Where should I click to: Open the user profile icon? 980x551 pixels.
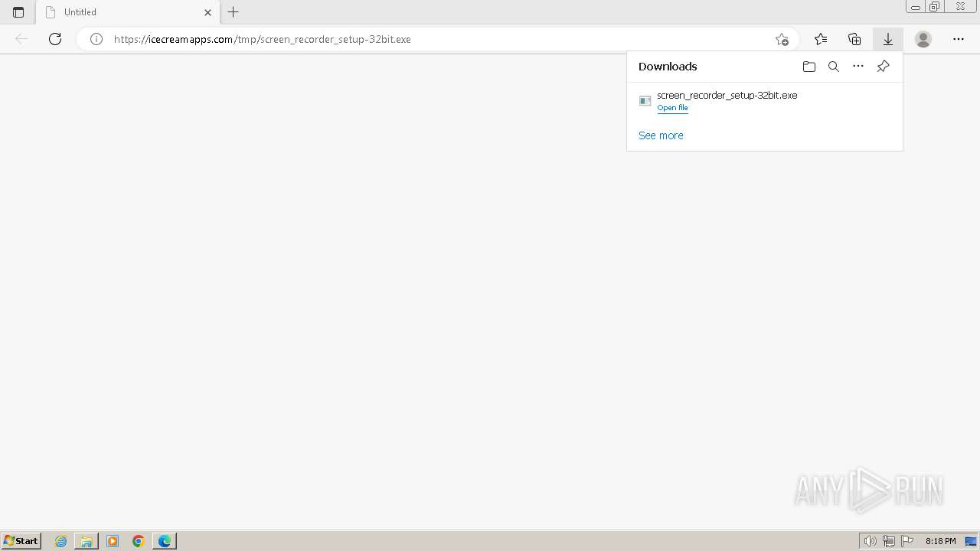tap(923, 39)
